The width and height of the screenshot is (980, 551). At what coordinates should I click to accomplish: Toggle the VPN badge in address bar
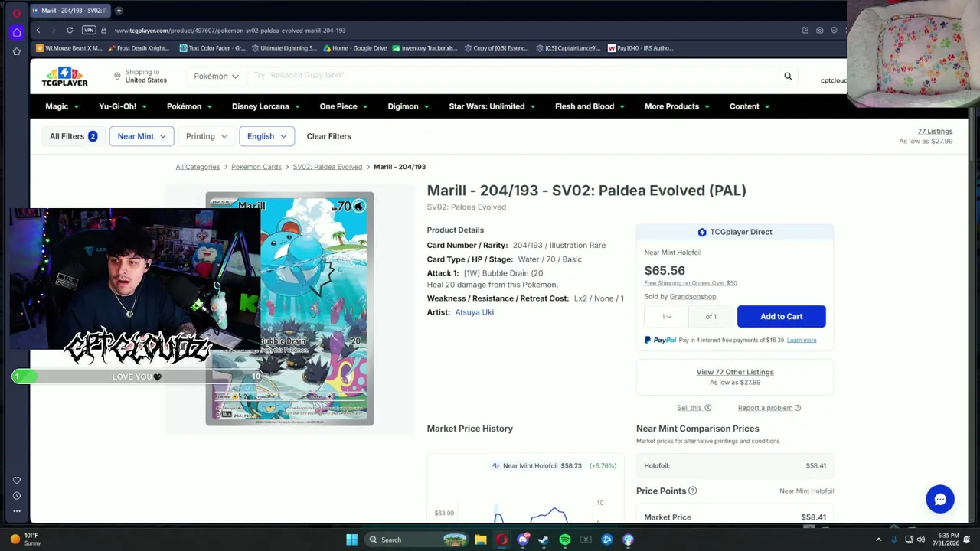tap(88, 30)
